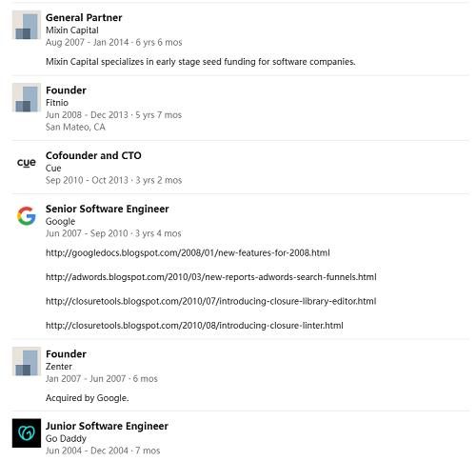The height and width of the screenshot is (461, 476).
Task: Click the Founder title at Zenter
Action: tap(66, 354)
